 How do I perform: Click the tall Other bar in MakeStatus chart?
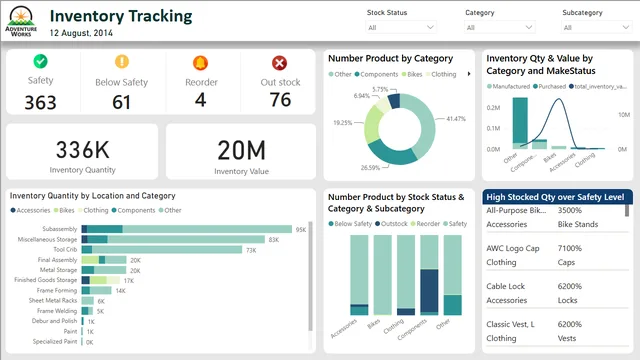[520, 122]
